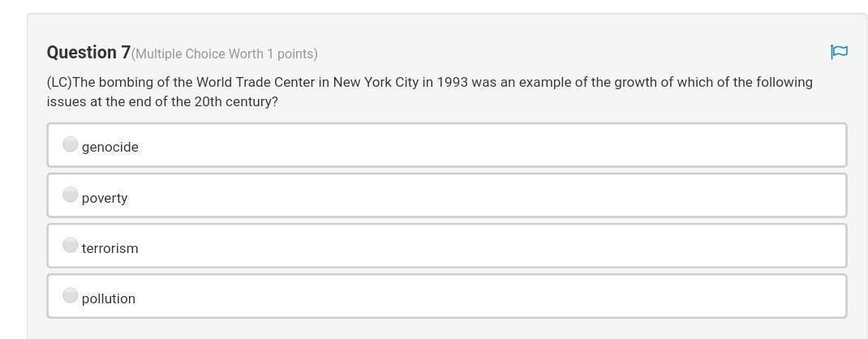Image resolution: width=868 pixels, height=339 pixels.
Task: Select the genocide radio button
Action: tap(71, 144)
